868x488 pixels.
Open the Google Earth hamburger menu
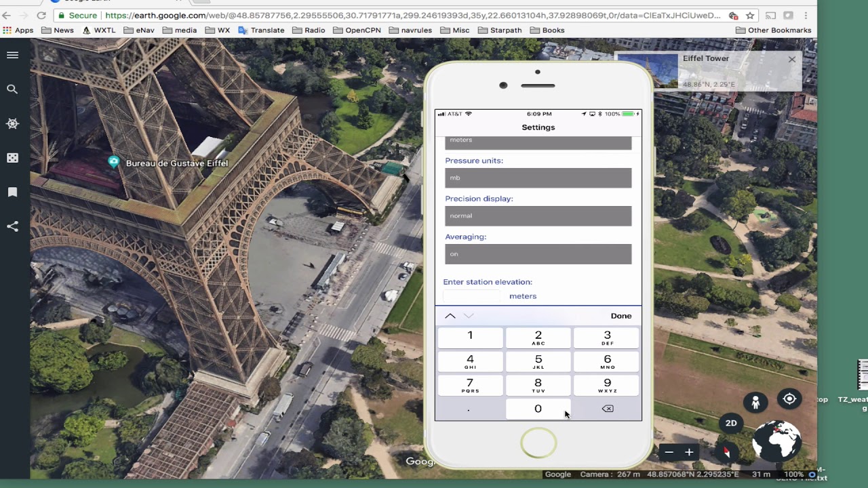tap(12, 55)
